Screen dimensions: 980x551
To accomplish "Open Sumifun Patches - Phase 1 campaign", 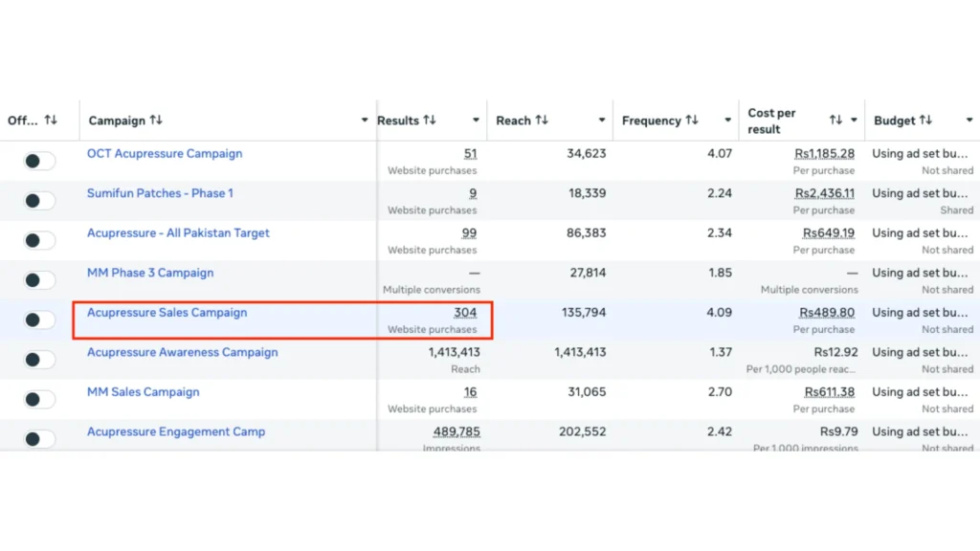I will (160, 193).
